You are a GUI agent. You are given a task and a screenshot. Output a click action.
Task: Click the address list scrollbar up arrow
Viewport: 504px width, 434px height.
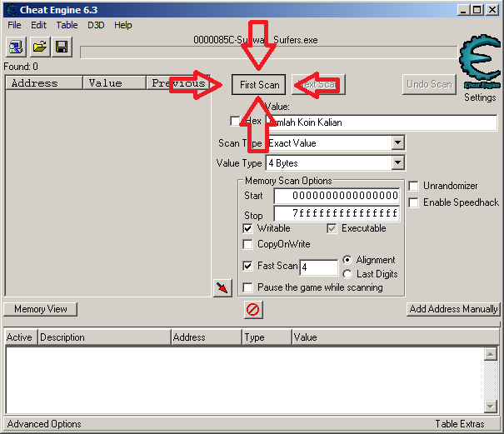[490, 354]
